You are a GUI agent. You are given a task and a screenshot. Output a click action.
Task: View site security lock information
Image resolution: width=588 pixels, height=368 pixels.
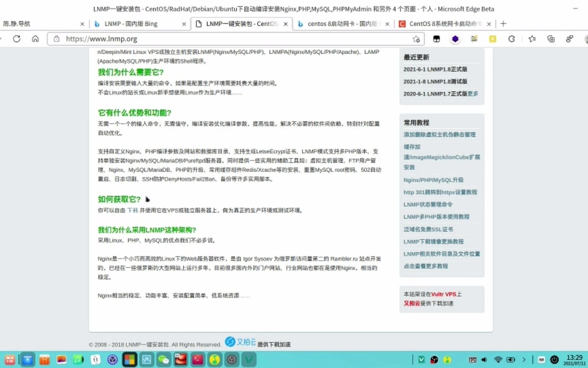[57, 39]
